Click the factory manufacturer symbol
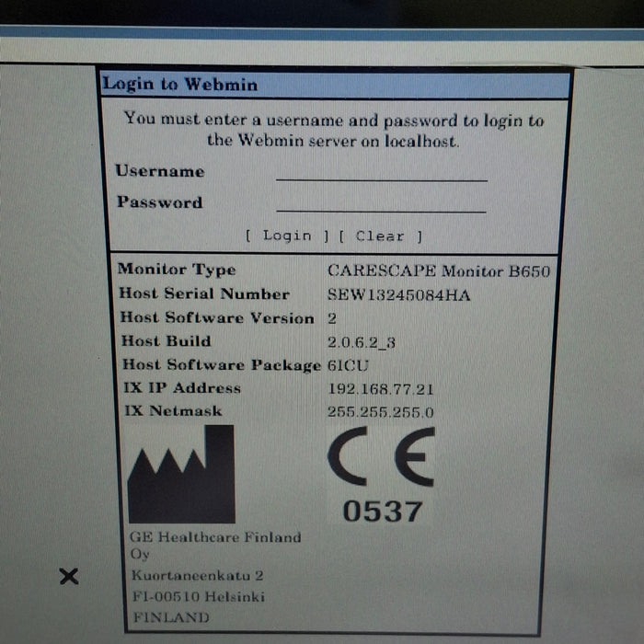 [181, 474]
